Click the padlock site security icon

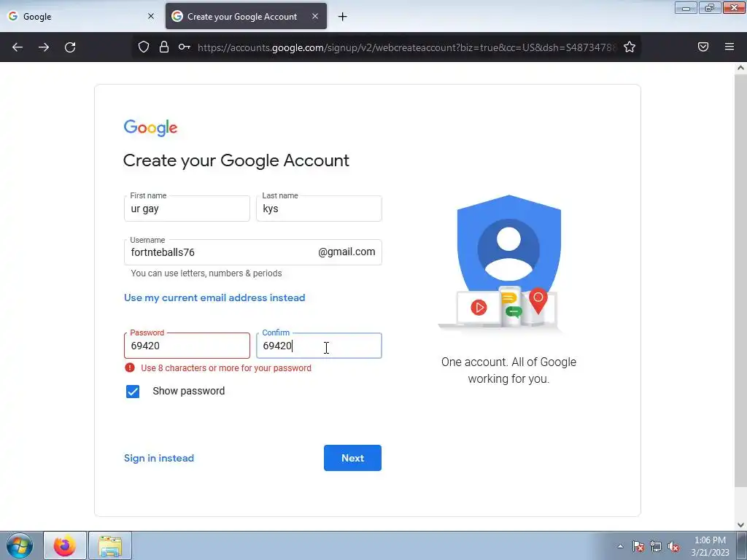click(x=164, y=47)
